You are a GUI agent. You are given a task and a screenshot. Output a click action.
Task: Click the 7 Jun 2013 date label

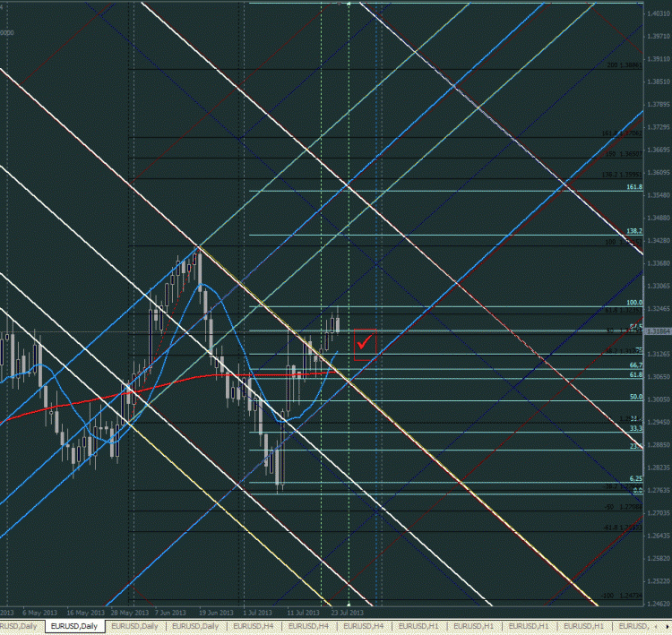click(x=170, y=613)
